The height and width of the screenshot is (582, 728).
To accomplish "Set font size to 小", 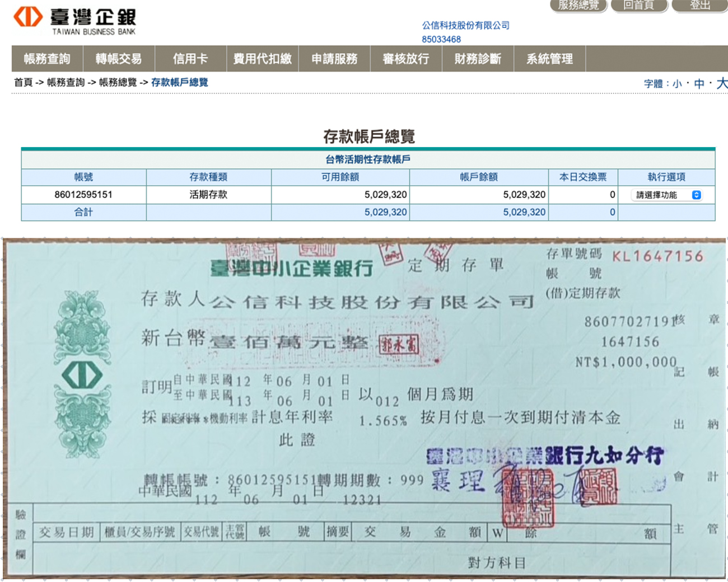I will point(677,84).
